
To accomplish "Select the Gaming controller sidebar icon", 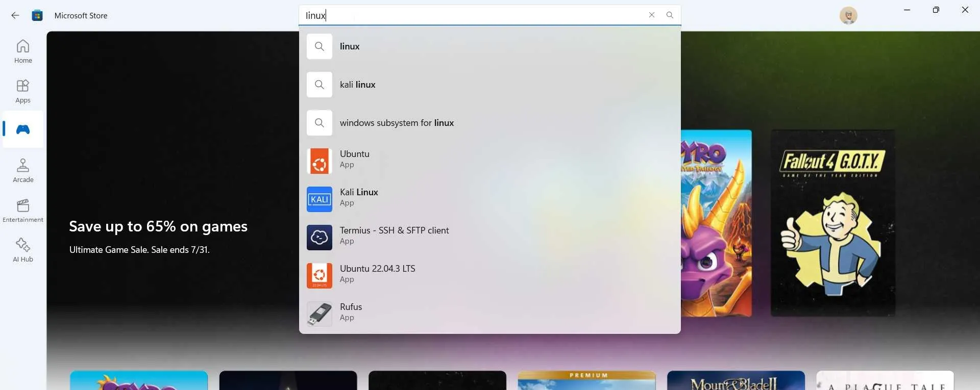I will (x=23, y=129).
